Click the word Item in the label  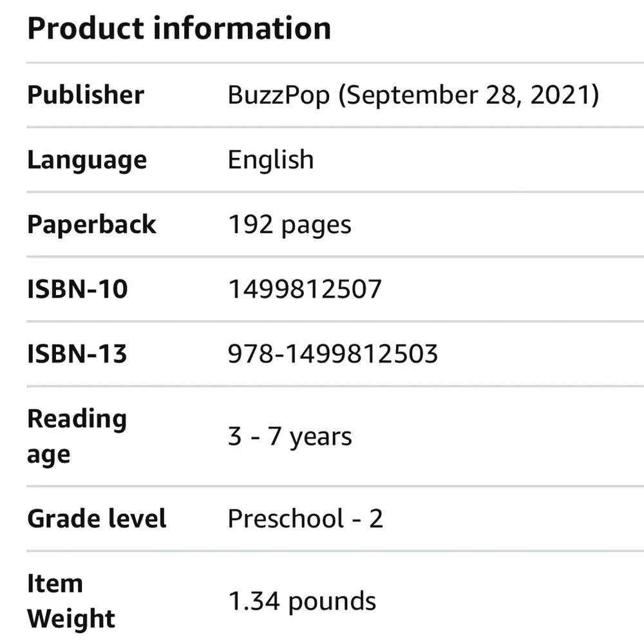(55, 584)
